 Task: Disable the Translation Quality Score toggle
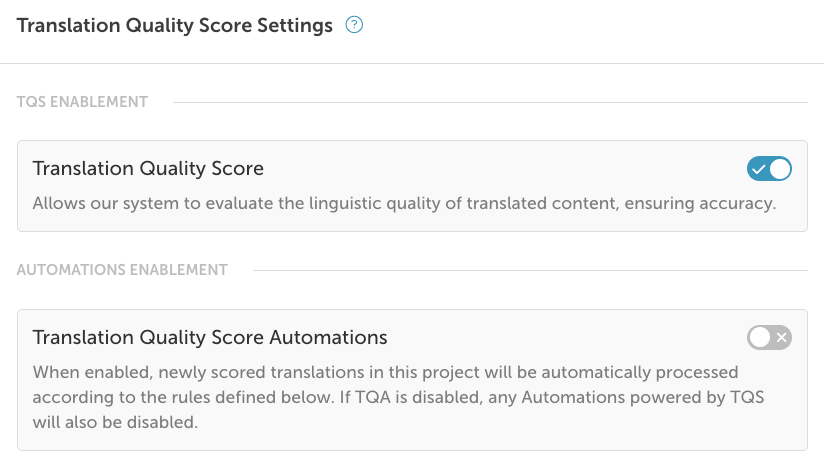coord(769,169)
